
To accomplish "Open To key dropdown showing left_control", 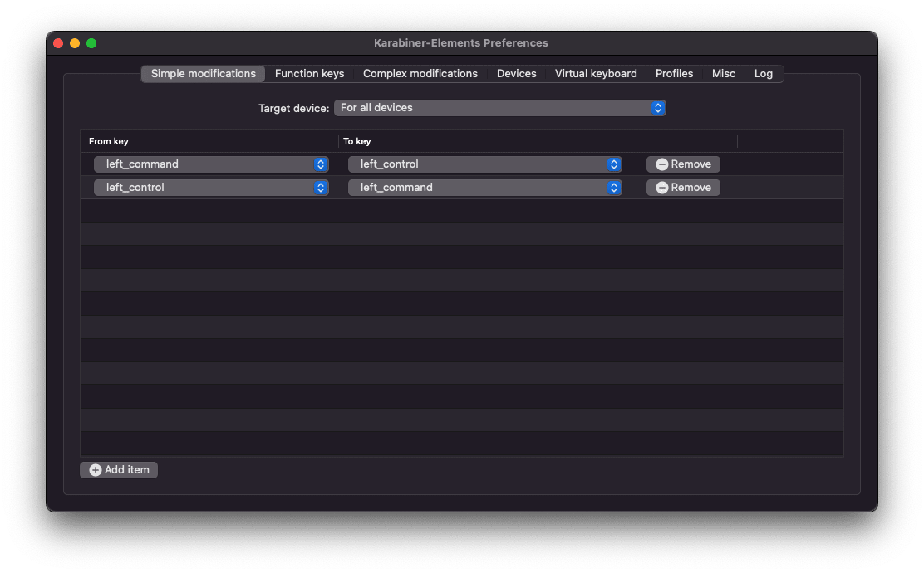I will tap(485, 164).
